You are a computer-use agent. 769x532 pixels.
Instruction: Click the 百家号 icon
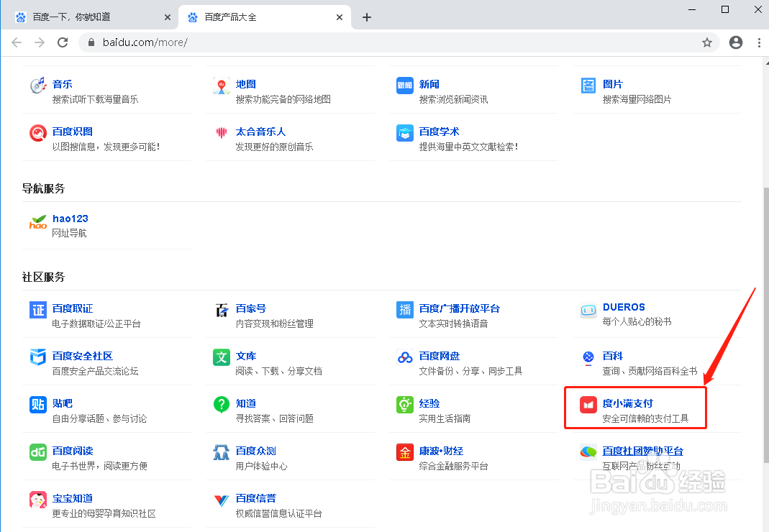(221, 310)
